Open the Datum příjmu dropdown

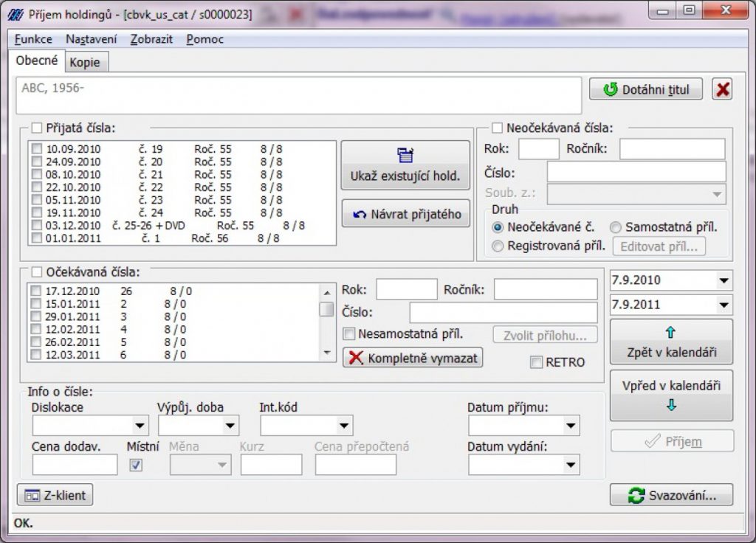pos(569,426)
